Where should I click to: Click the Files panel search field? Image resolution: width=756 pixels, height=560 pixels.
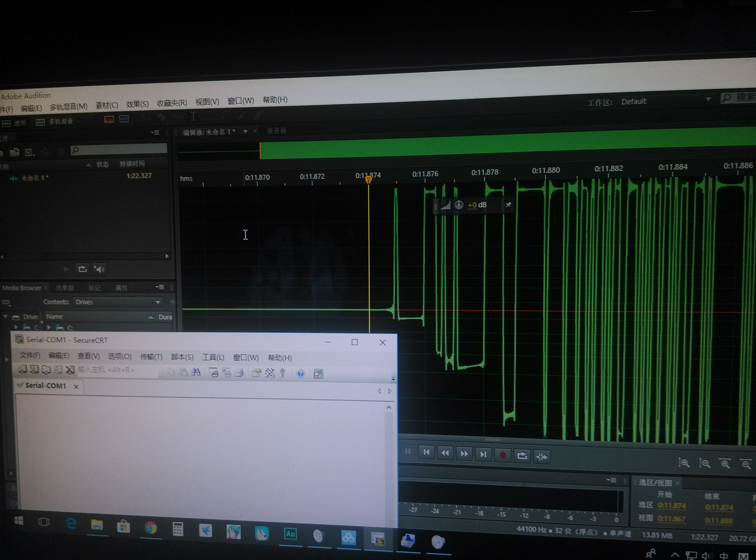pos(119,149)
